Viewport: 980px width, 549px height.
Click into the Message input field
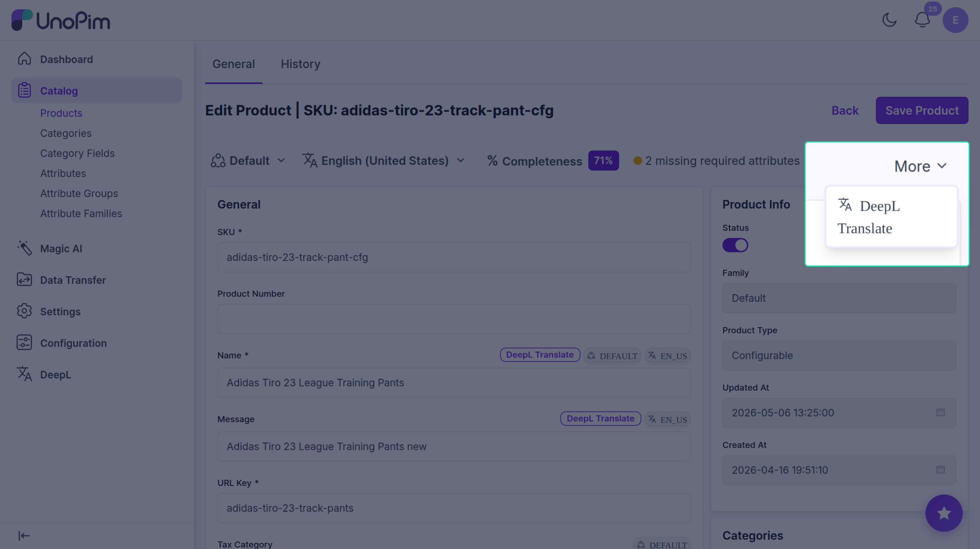coord(454,446)
